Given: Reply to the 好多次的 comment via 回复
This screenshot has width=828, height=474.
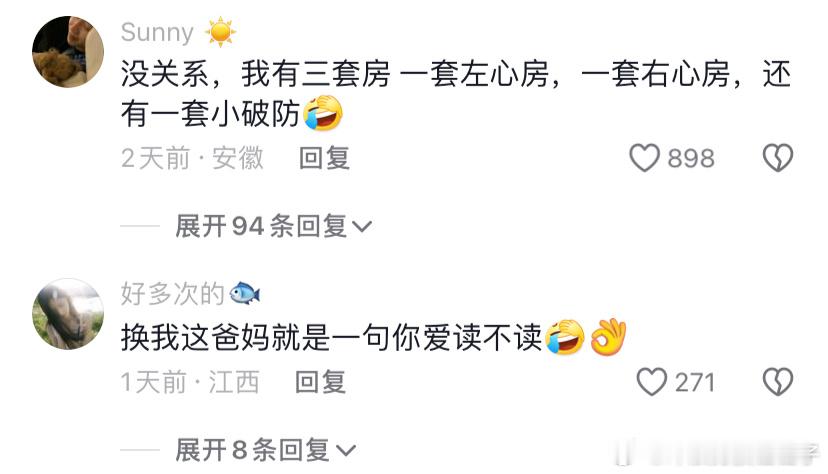Looking at the screenshot, I should pyautogui.click(x=320, y=382).
